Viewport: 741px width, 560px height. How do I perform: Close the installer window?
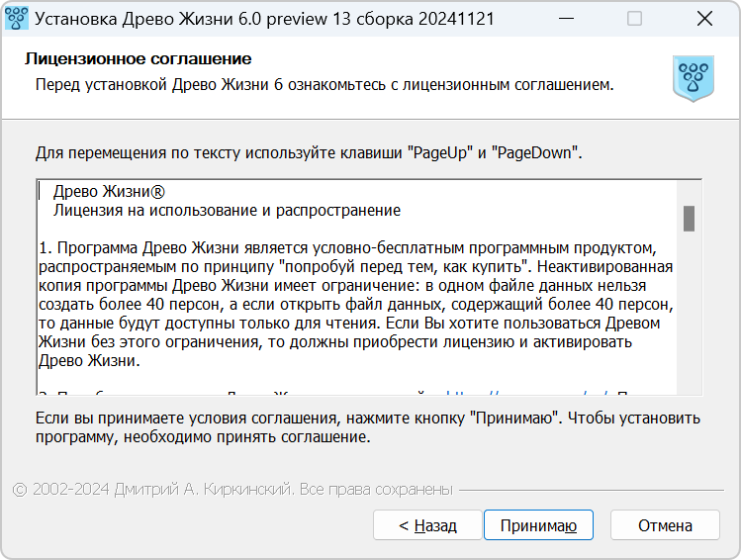704,19
